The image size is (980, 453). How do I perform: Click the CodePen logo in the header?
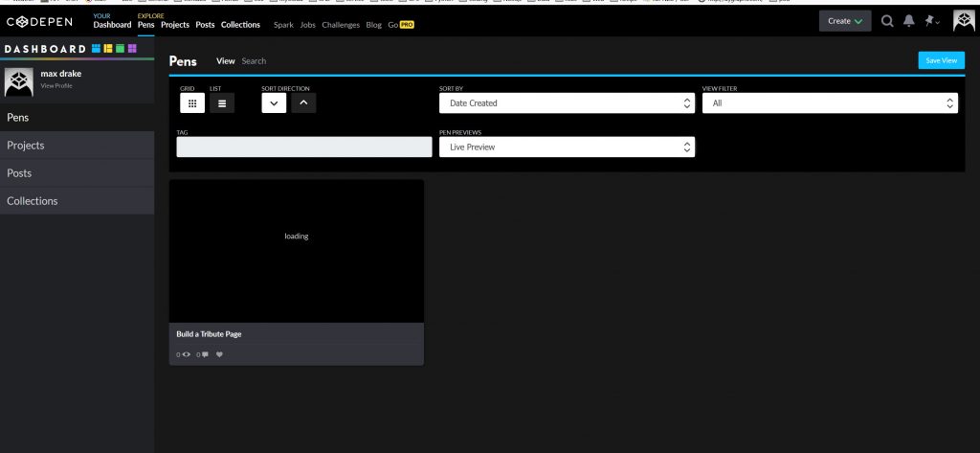pos(44,21)
